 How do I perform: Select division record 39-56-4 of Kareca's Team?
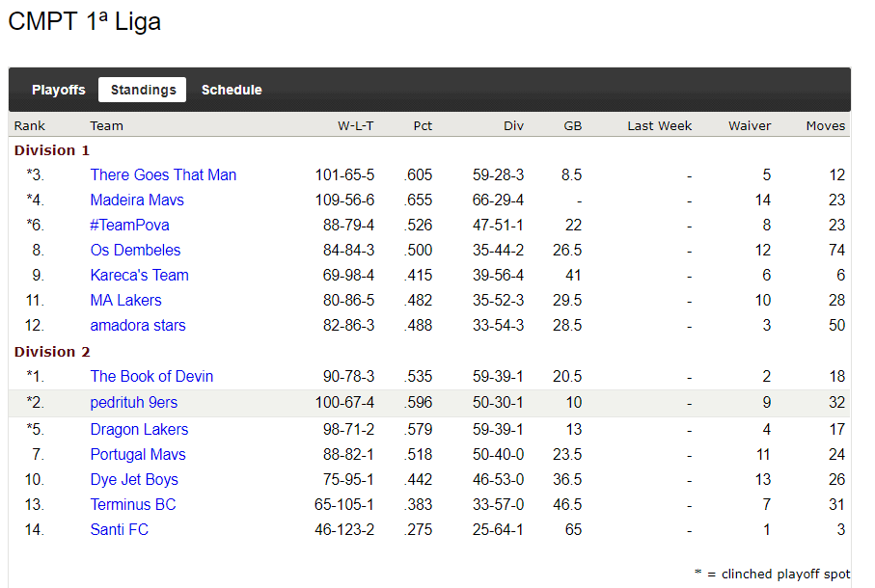(498, 276)
